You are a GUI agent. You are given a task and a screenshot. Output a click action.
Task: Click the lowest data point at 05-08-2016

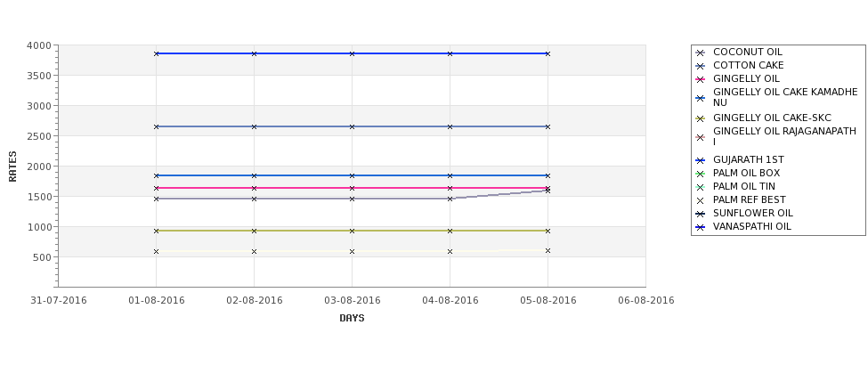548,251
